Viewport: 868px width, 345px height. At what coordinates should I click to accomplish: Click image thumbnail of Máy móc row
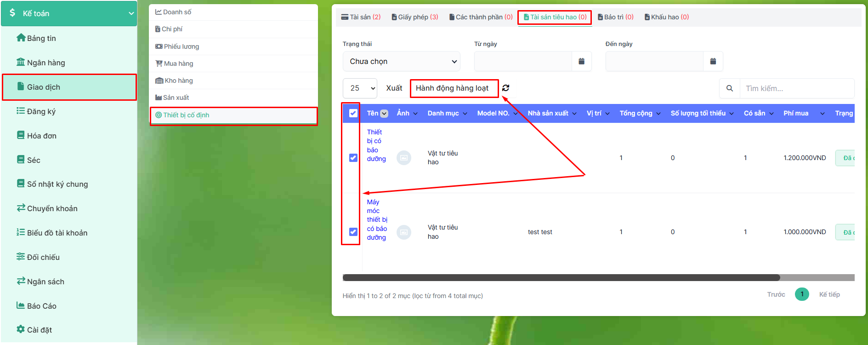pos(403,232)
